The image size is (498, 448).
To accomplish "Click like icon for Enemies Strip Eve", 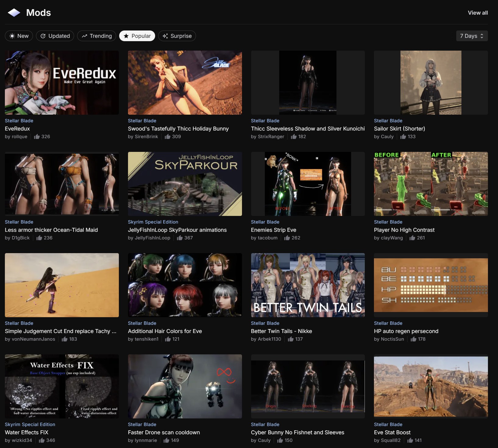I will coord(287,238).
